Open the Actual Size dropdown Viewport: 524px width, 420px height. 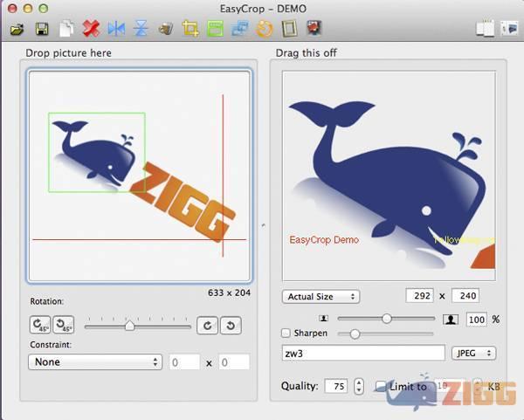321,297
